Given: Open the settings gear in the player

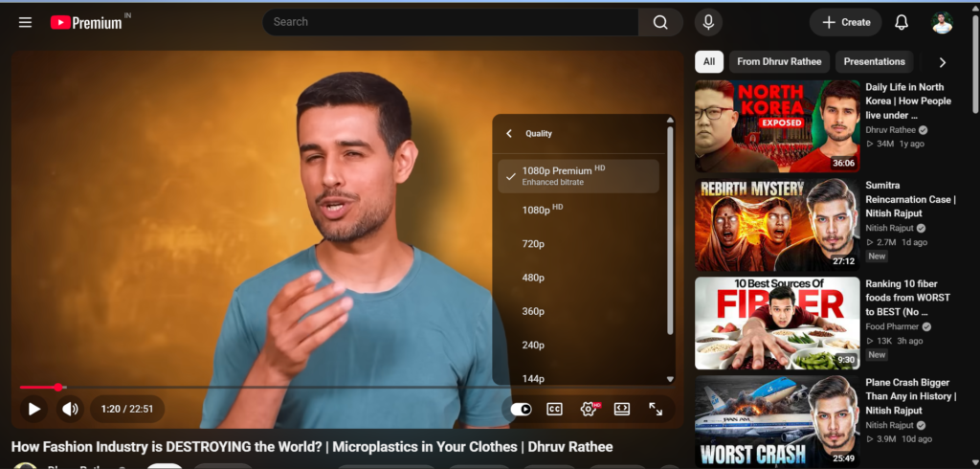Looking at the screenshot, I should 589,409.
